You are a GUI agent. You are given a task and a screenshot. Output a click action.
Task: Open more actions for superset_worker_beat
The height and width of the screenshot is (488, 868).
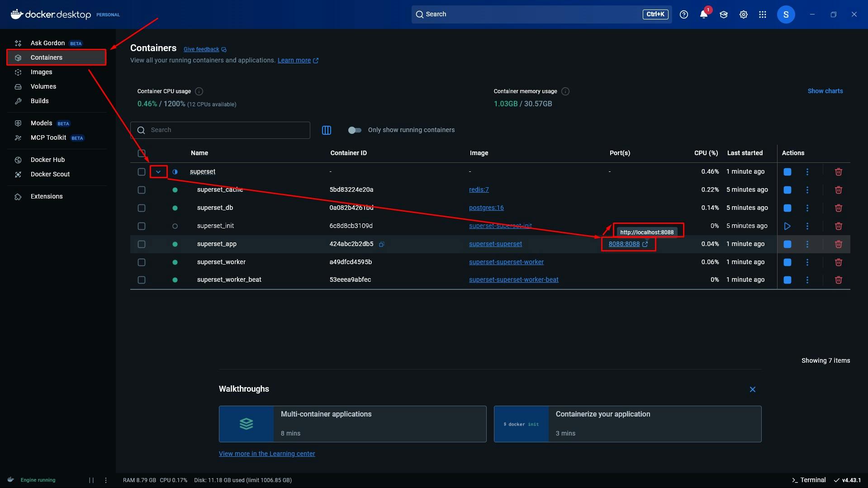(x=807, y=280)
